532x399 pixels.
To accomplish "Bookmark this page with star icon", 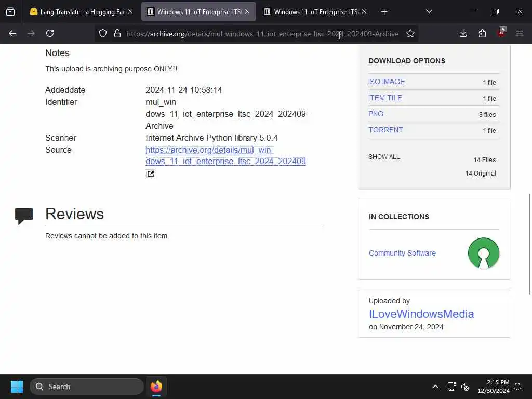I will [x=410, y=33].
